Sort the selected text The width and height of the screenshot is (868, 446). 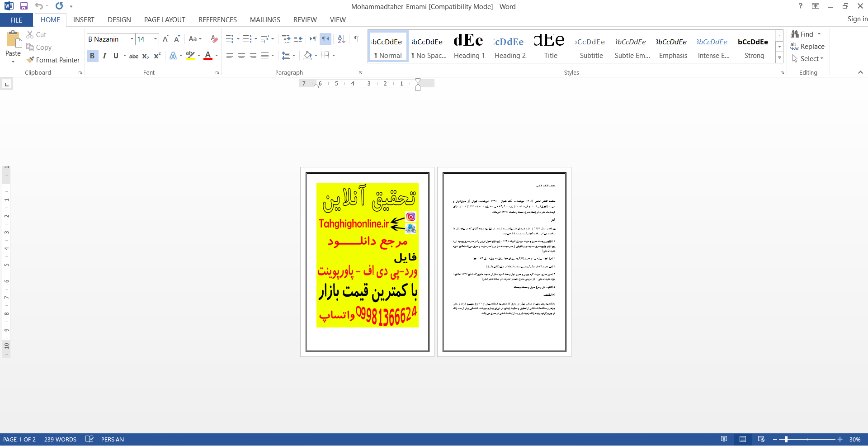(x=342, y=39)
